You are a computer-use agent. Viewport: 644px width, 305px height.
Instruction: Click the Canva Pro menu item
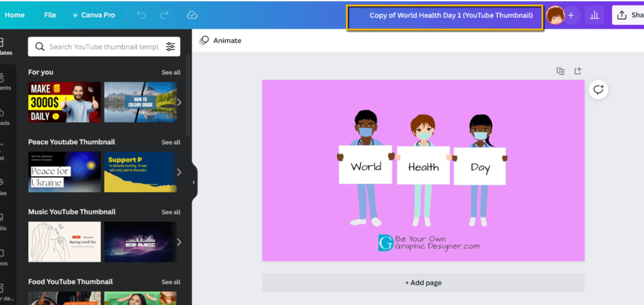pyautogui.click(x=94, y=15)
